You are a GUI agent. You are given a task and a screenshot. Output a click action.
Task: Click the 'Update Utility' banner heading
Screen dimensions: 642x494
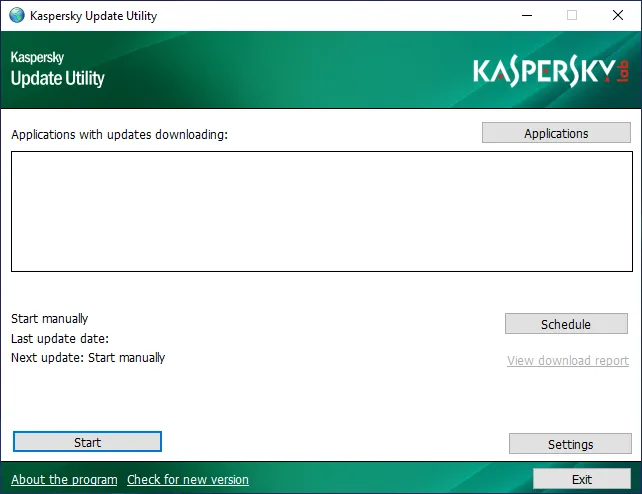coord(58,78)
